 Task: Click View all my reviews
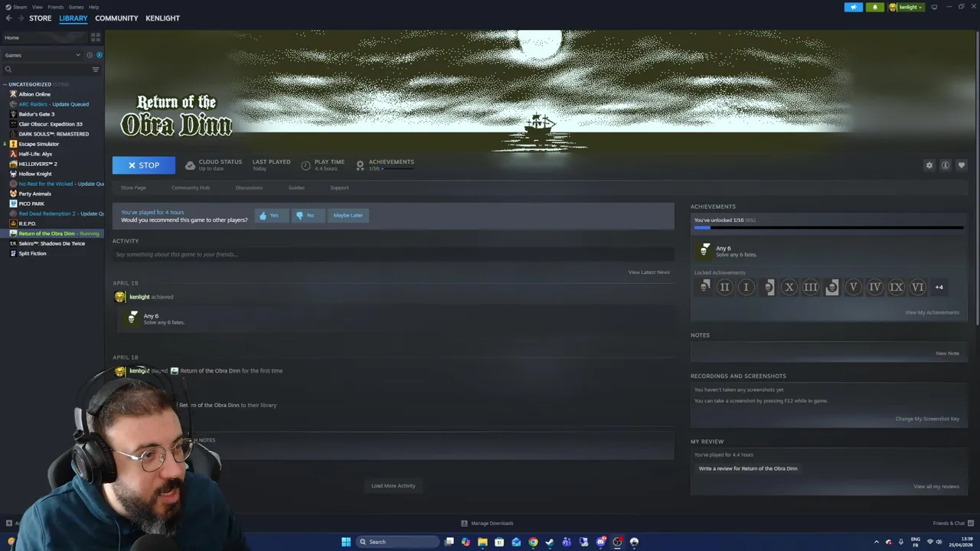click(x=936, y=487)
